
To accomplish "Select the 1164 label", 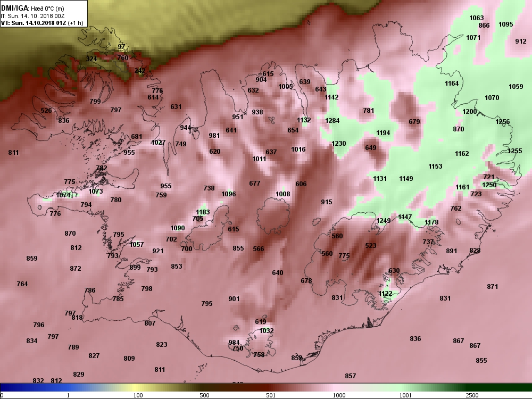I will 452,83.
